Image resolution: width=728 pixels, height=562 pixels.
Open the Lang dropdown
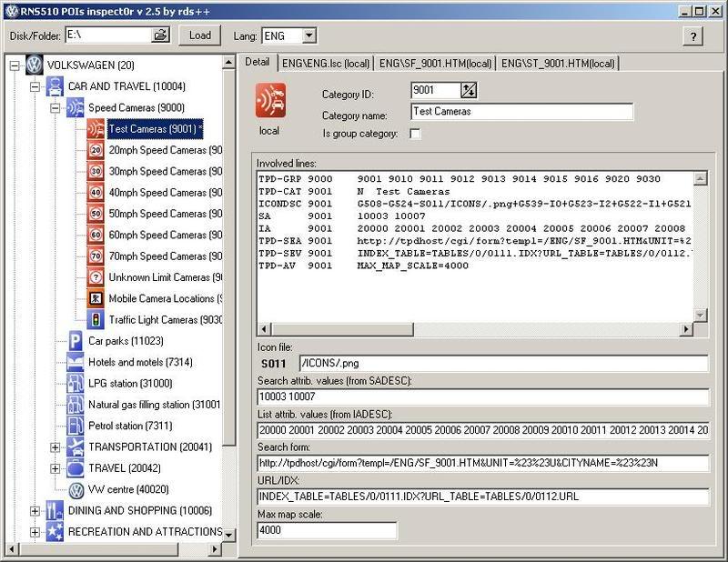pyautogui.click(x=309, y=35)
